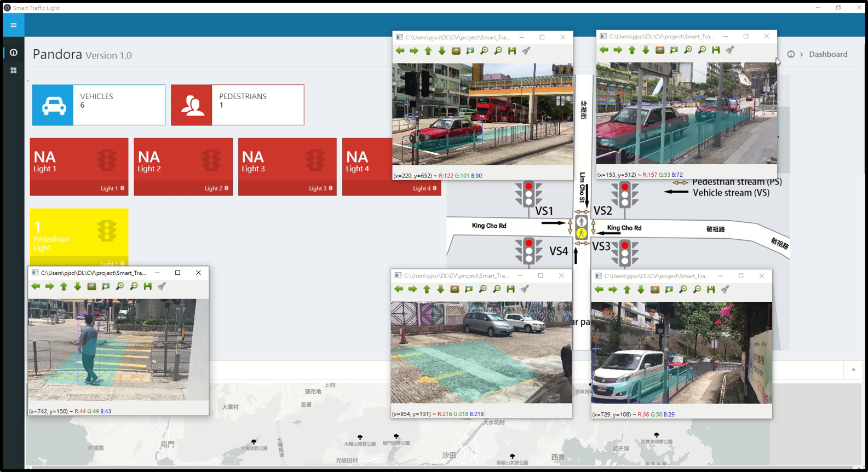Screen dimensions: 868x472
Task: Open display properties brush in pedestrian crossing window
Action: pos(162,286)
